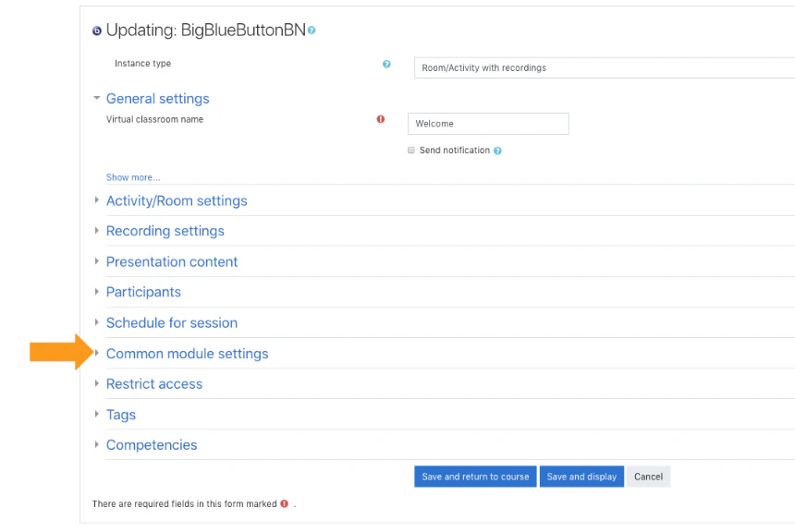Screen dimensions: 795x532
Task: Open help beside Send notification
Action: [498, 150]
